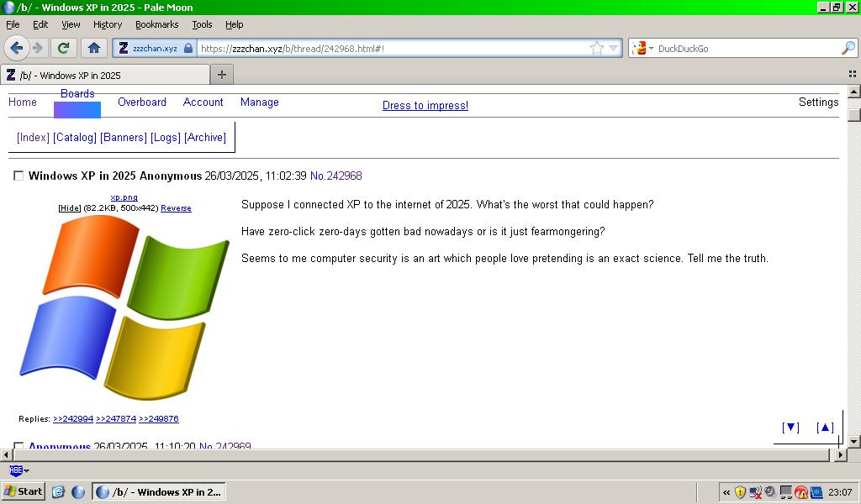Jump to reply >>247874
This screenshot has width=861, height=504.
coord(116,418)
